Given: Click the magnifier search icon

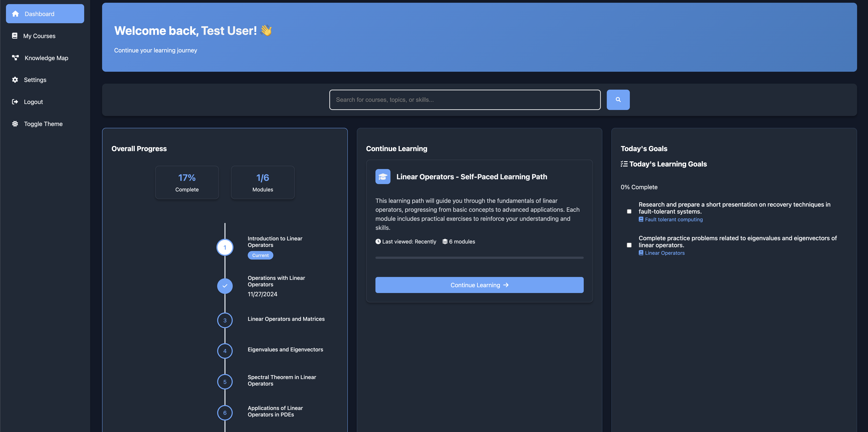Looking at the screenshot, I should pyautogui.click(x=618, y=99).
